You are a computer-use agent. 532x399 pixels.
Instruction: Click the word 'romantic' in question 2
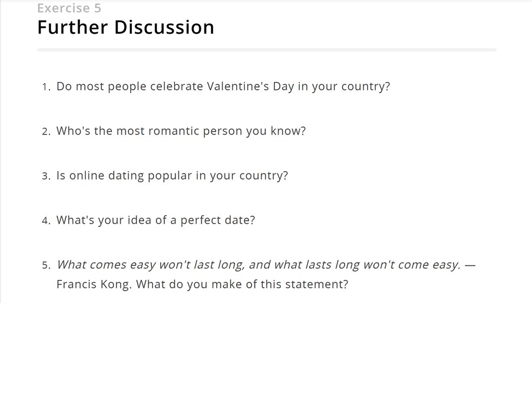point(173,131)
